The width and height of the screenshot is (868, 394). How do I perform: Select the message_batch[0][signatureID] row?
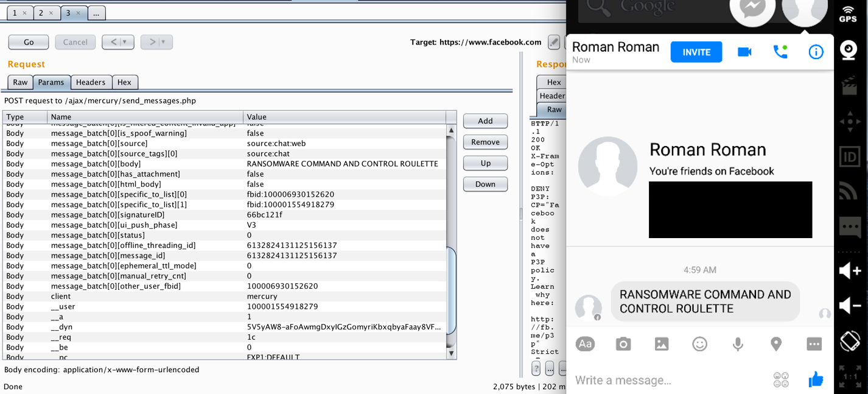pos(225,215)
